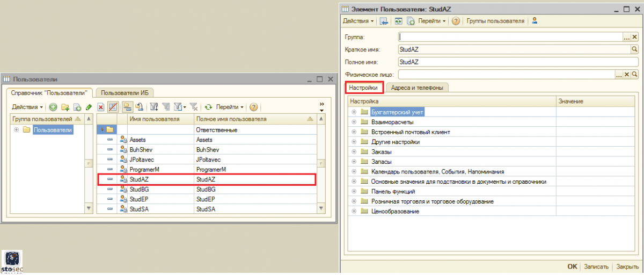Open the Действия dropdown in element window
The width and height of the screenshot is (644, 275).
coord(358,21)
